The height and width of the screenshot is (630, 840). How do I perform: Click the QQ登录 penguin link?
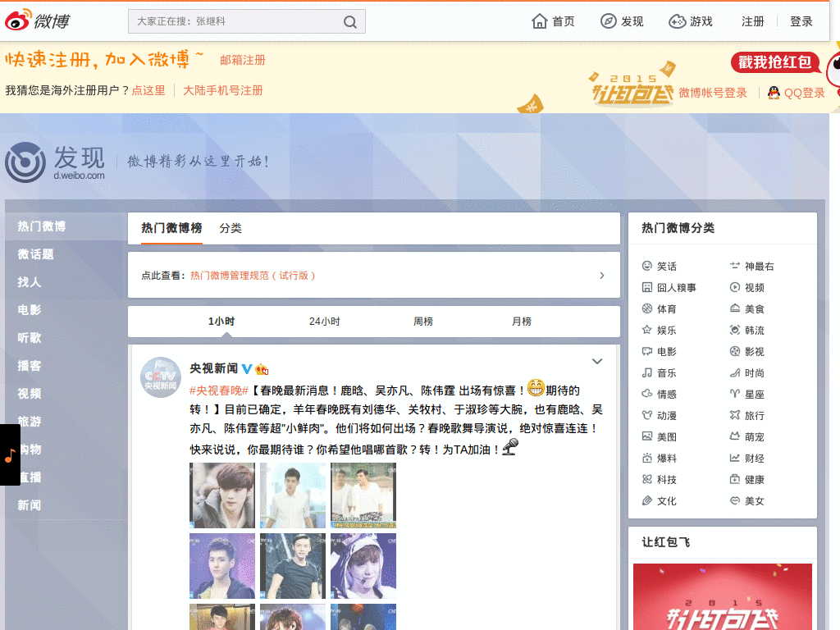[796, 93]
